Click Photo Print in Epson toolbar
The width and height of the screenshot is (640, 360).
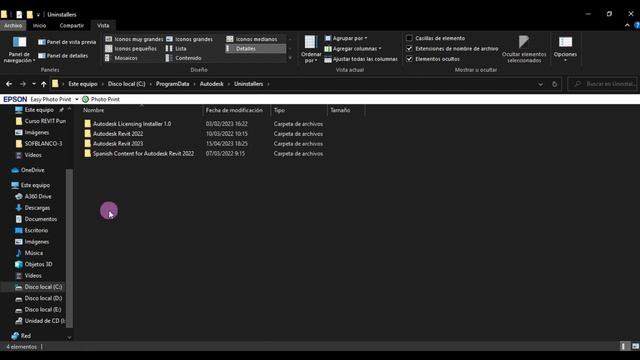click(101, 99)
